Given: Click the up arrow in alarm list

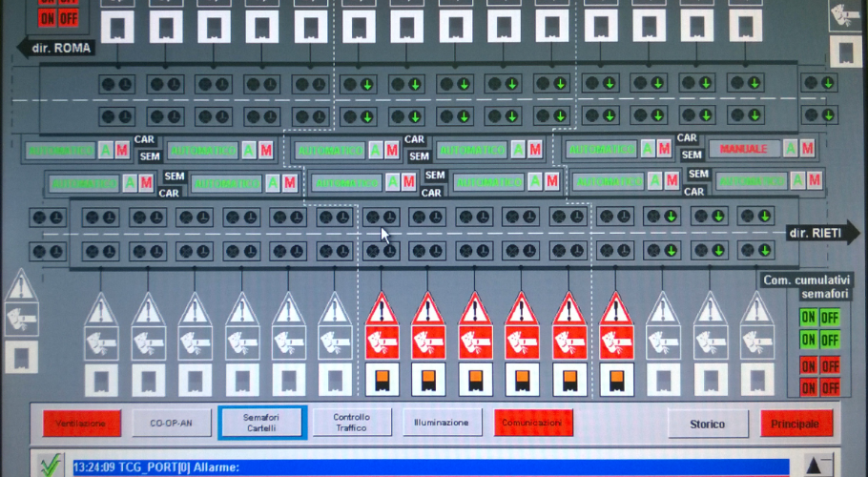Looking at the screenshot, I should click(814, 465).
